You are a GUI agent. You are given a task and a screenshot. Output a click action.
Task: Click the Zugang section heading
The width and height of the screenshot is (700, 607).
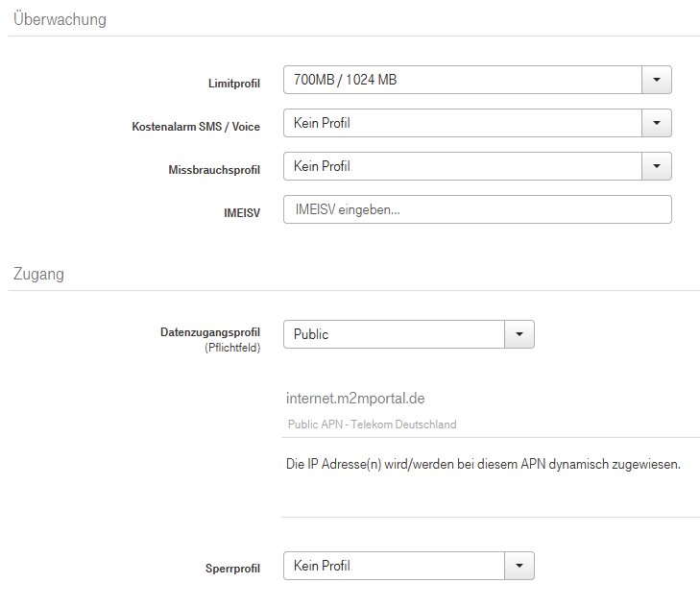pos(38,274)
